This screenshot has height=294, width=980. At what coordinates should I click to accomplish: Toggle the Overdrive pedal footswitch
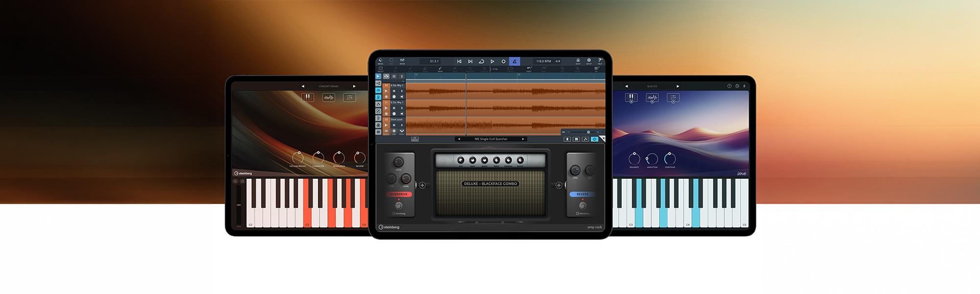point(398,206)
